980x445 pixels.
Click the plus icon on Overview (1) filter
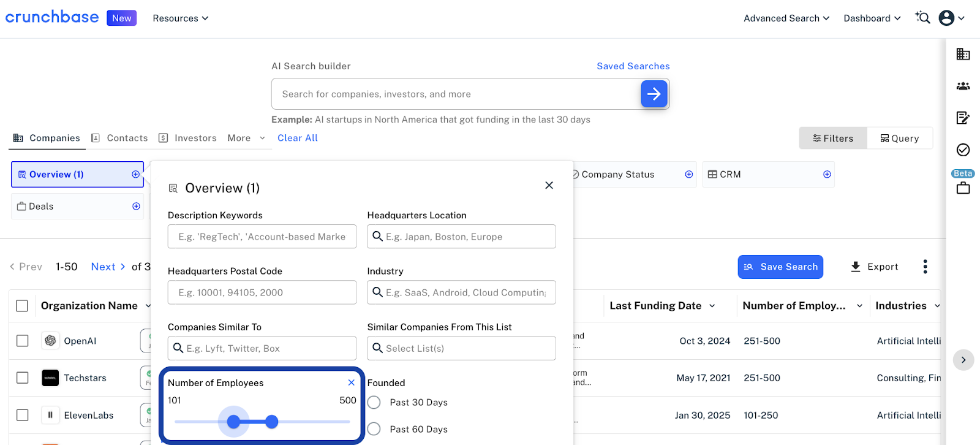point(136,175)
